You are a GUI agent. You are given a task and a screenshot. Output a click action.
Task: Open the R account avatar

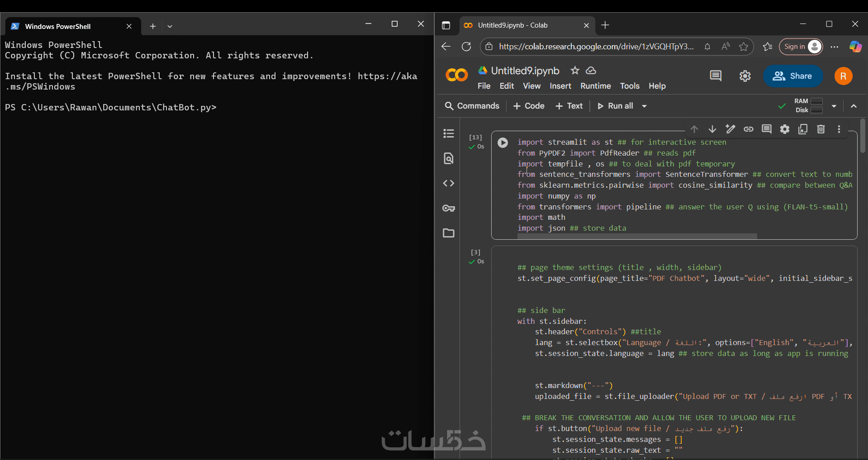click(x=844, y=76)
